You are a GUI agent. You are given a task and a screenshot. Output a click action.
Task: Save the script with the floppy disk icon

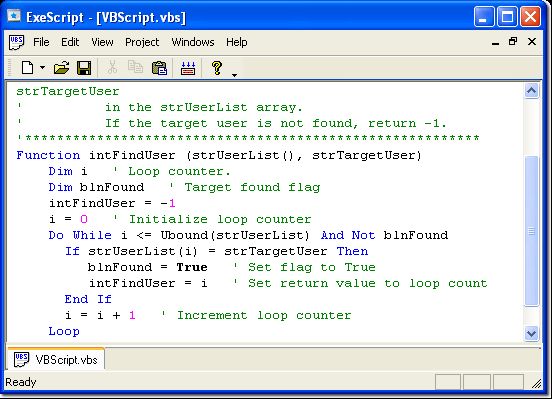84,68
